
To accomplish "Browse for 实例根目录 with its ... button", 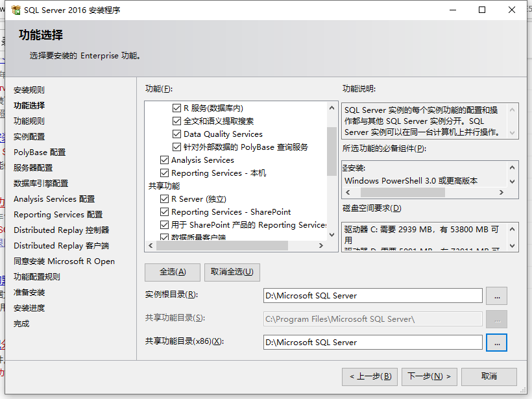I will [497, 296].
